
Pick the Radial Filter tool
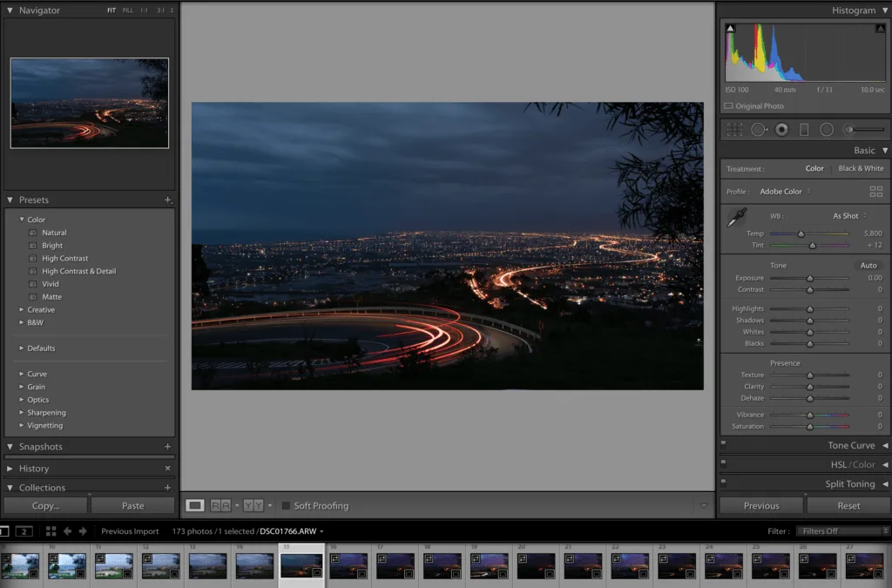point(827,130)
